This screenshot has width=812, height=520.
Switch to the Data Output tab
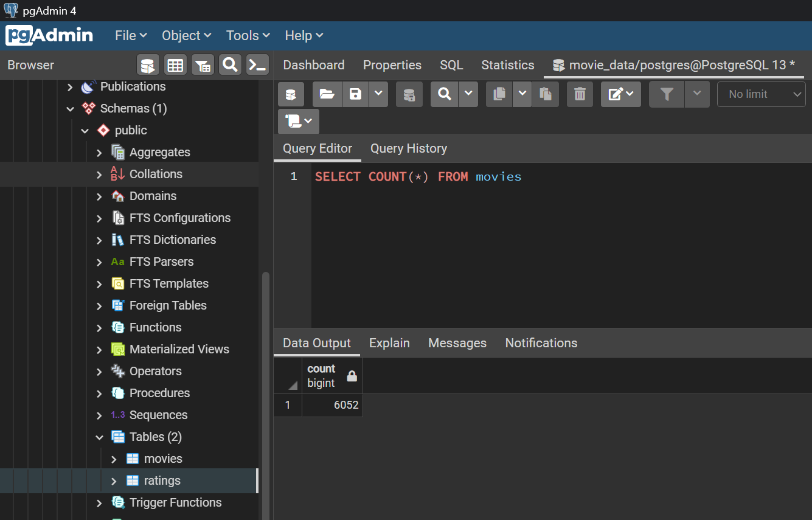[317, 343]
